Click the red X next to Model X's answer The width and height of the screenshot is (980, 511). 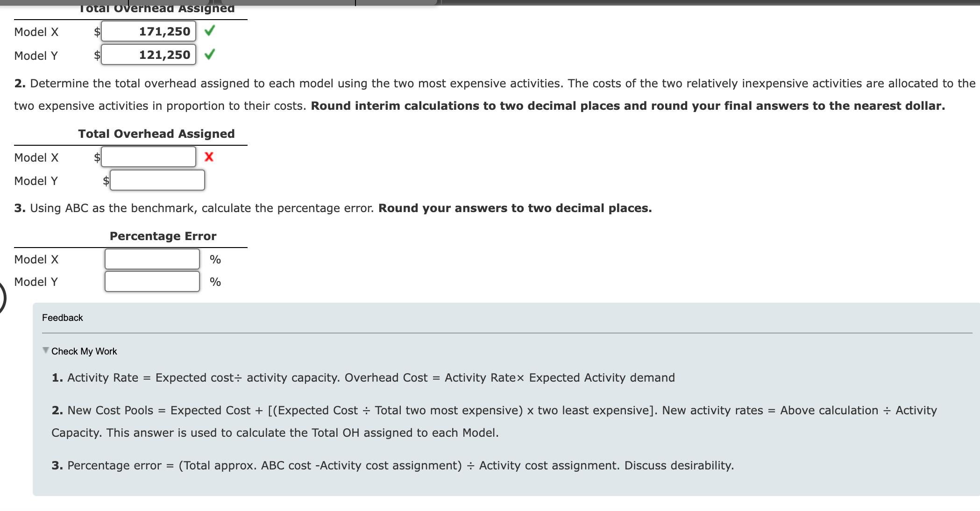(x=208, y=157)
